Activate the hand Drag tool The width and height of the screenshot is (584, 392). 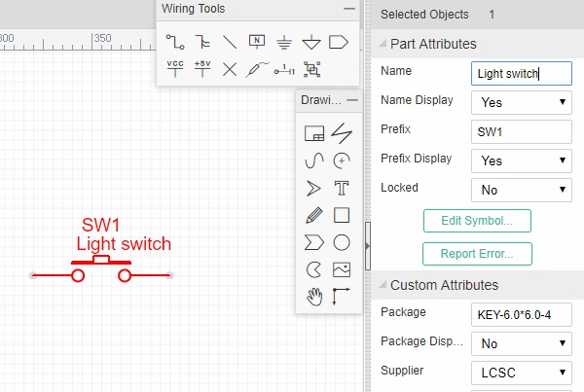pos(313,297)
